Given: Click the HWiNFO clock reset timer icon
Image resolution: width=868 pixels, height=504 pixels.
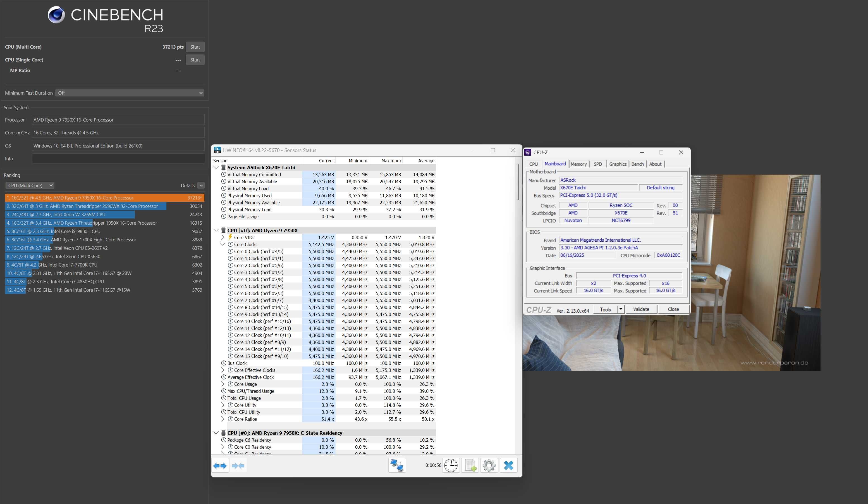Looking at the screenshot, I should [x=451, y=465].
